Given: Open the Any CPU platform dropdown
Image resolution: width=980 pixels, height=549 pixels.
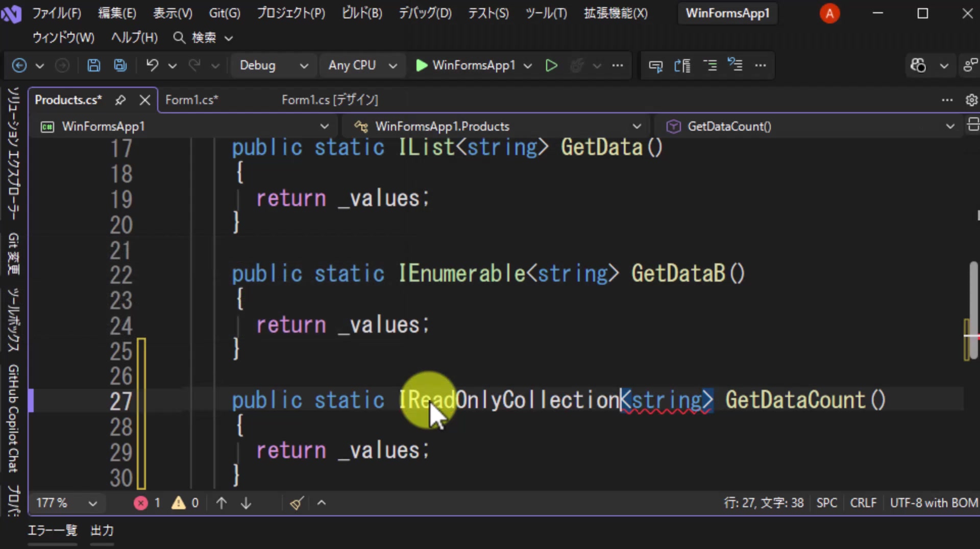Looking at the screenshot, I should pyautogui.click(x=362, y=65).
